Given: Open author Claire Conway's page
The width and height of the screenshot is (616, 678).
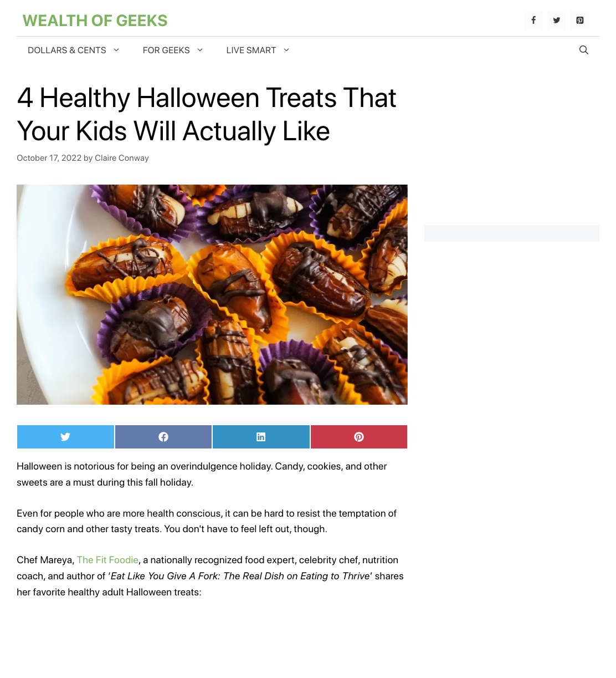Looking at the screenshot, I should (x=122, y=158).
